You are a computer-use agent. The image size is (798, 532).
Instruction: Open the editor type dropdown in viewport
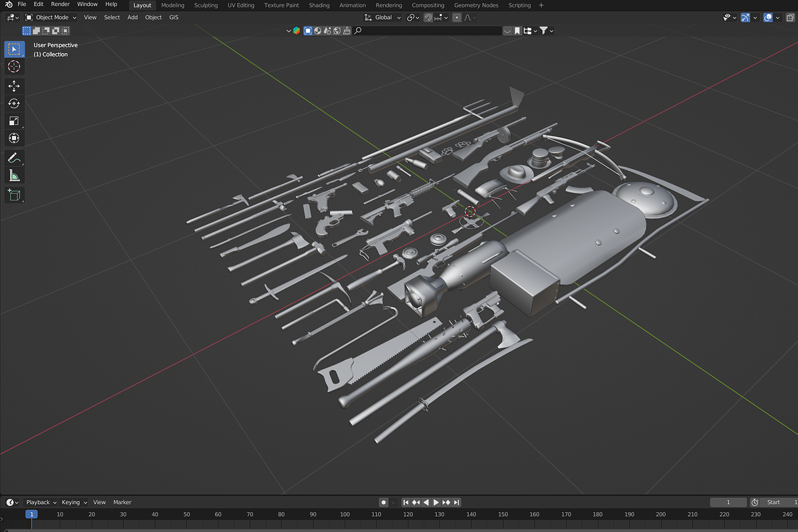click(13, 17)
